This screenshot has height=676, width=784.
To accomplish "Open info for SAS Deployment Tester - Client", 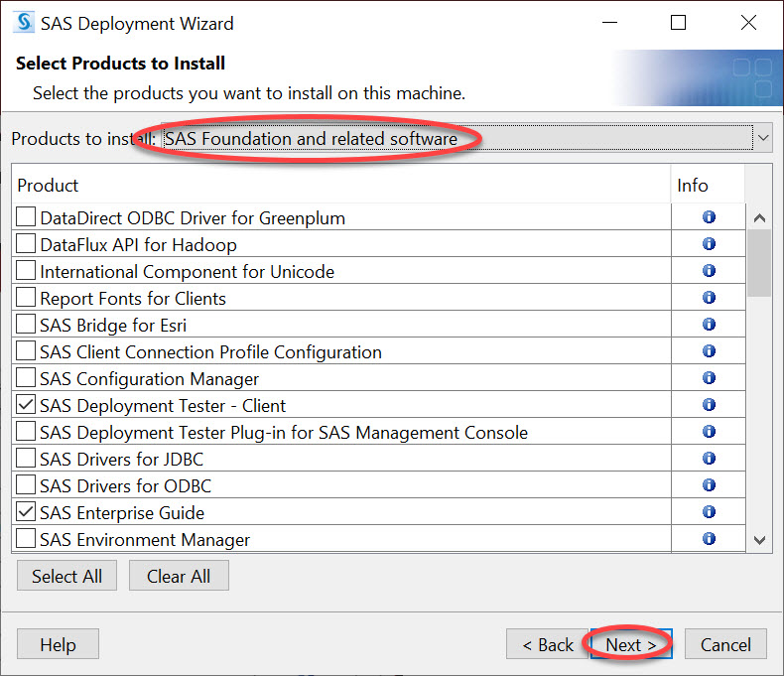I will 709,404.
